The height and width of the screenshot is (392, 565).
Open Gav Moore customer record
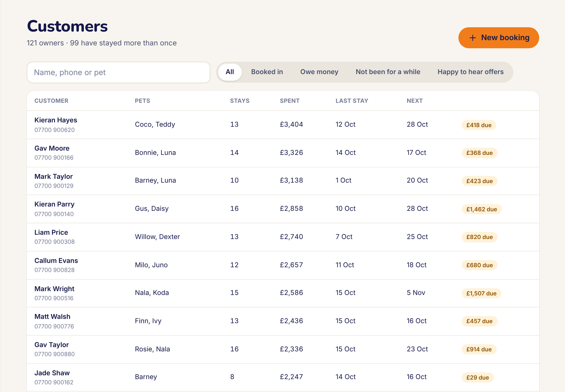pyautogui.click(x=283, y=153)
